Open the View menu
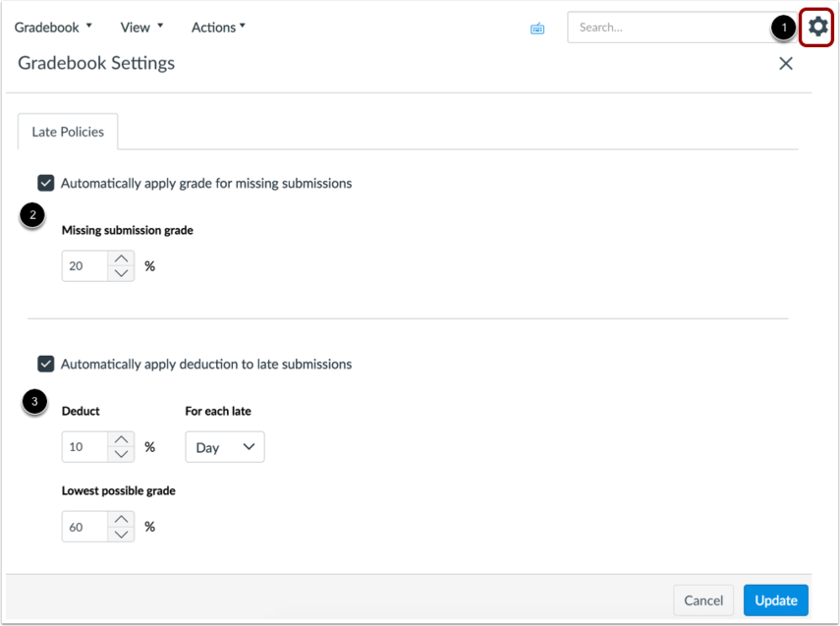Image resolution: width=840 pixels, height=626 pixels. pos(141,28)
